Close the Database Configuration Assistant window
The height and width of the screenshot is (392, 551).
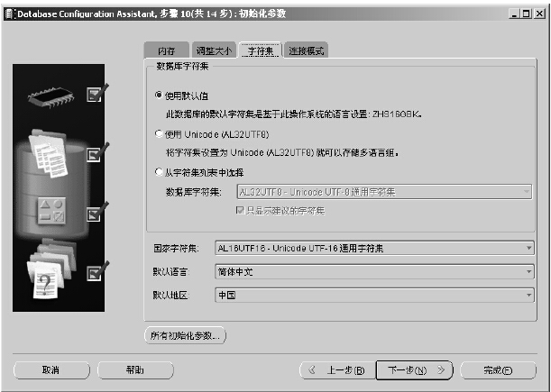pos(539,14)
